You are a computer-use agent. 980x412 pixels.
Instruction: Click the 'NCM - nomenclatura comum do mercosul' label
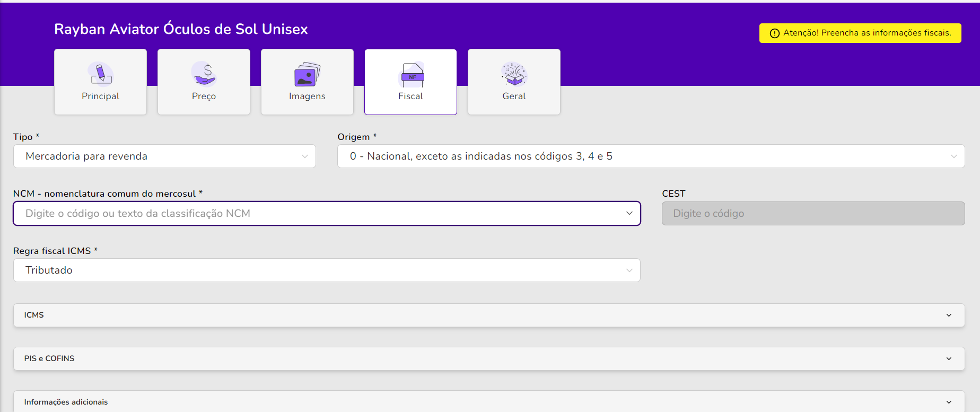point(108,194)
